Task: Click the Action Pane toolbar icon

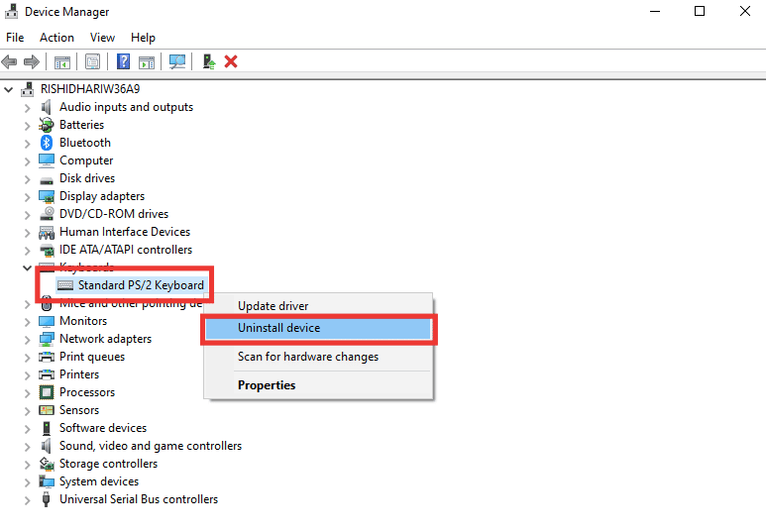Action: [147, 62]
